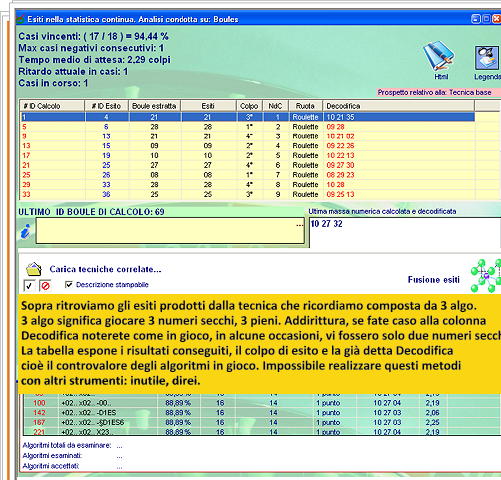Click the 10 27 32 massa numerica box
The height and width of the screenshot is (480, 501).
click(405, 233)
